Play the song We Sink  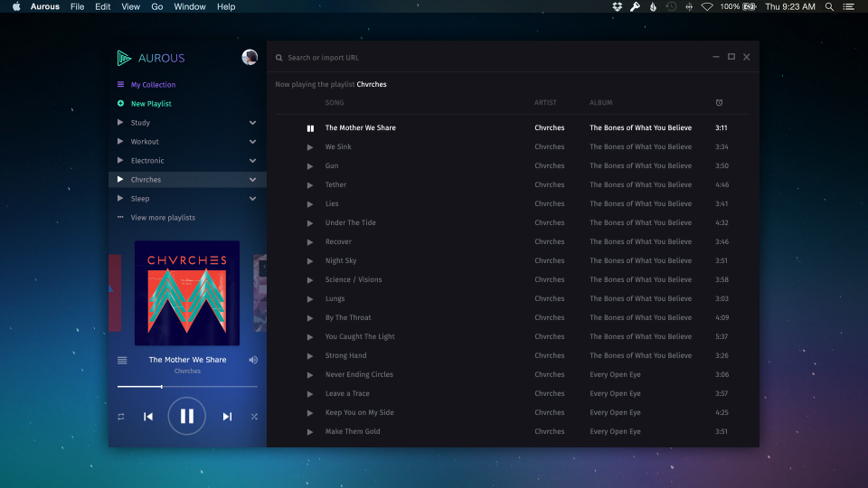pos(310,147)
